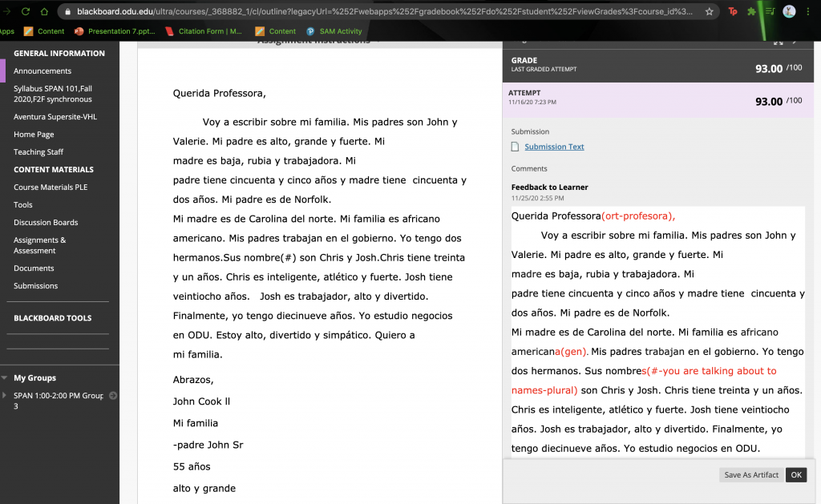Click the signature John Cook II
The image size is (821, 504).
[201, 401]
